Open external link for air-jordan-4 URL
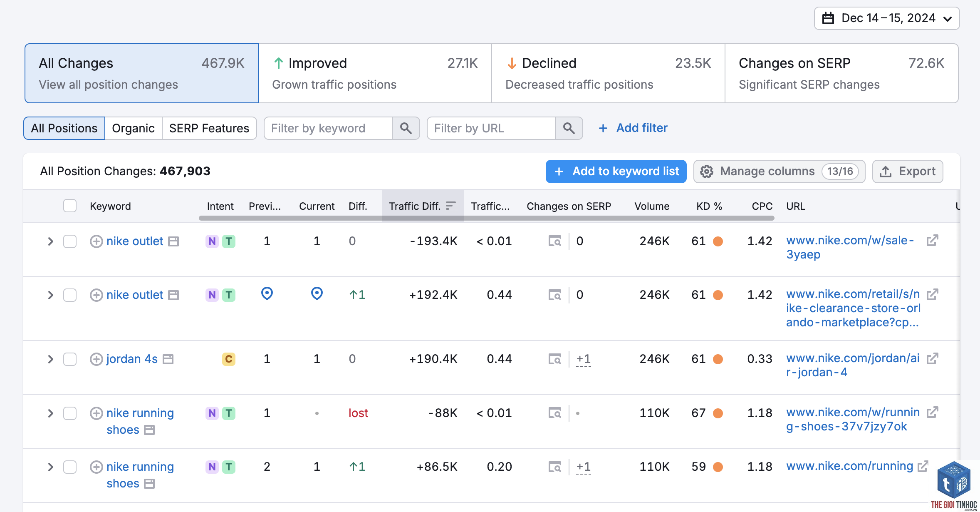The height and width of the screenshot is (512, 980). tap(933, 358)
